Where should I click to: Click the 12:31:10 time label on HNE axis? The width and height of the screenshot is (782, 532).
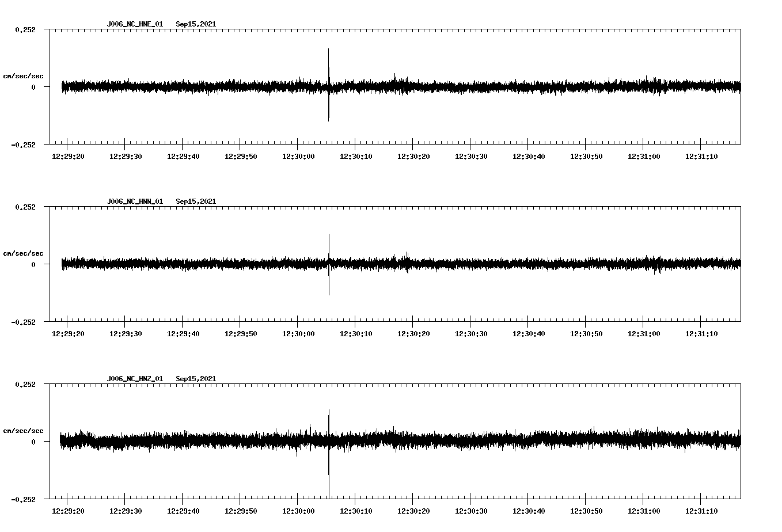tap(701, 157)
